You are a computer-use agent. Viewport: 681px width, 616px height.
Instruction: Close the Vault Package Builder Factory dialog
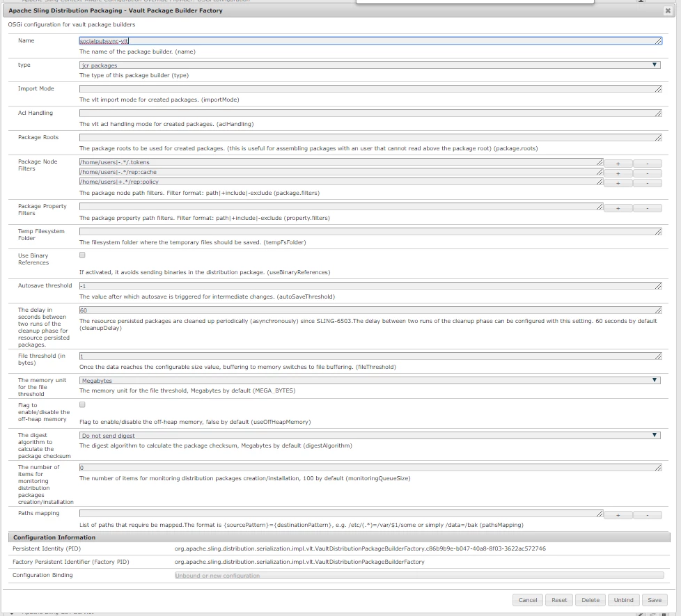(668, 10)
